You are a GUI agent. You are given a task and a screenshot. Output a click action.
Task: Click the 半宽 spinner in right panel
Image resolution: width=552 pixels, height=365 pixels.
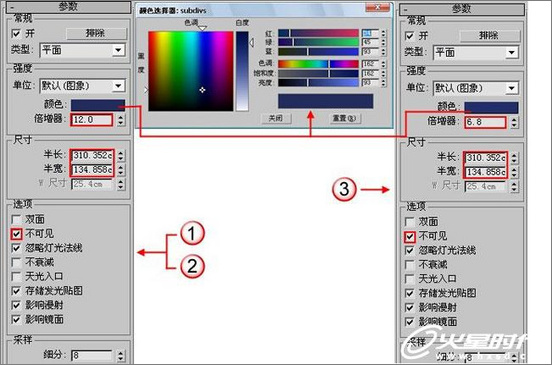[514, 172]
